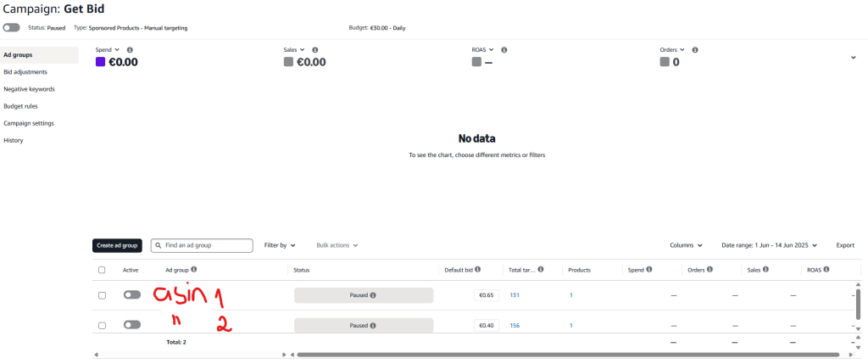
Task: Click the info icon next to ROAS
Action: [504, 50]
